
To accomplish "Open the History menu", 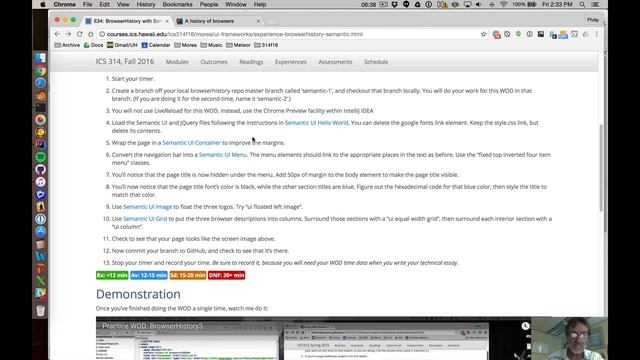I will (x=146, y=4).
